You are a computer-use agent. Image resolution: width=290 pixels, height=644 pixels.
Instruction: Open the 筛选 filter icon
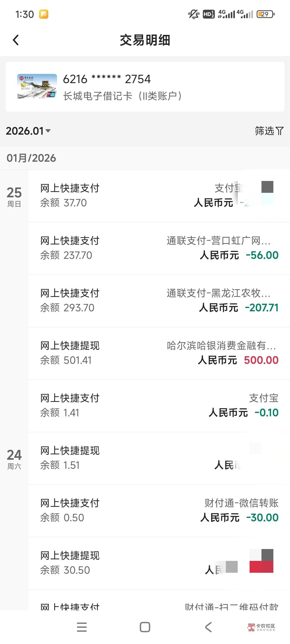[x=280, y=131]
